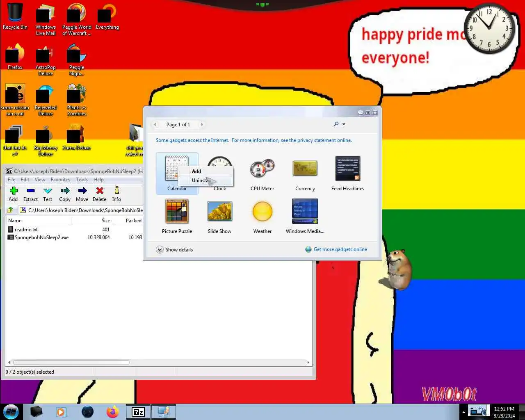
Task: Open Recycle Bin desktop icon
Action: [x=15, y=17]
